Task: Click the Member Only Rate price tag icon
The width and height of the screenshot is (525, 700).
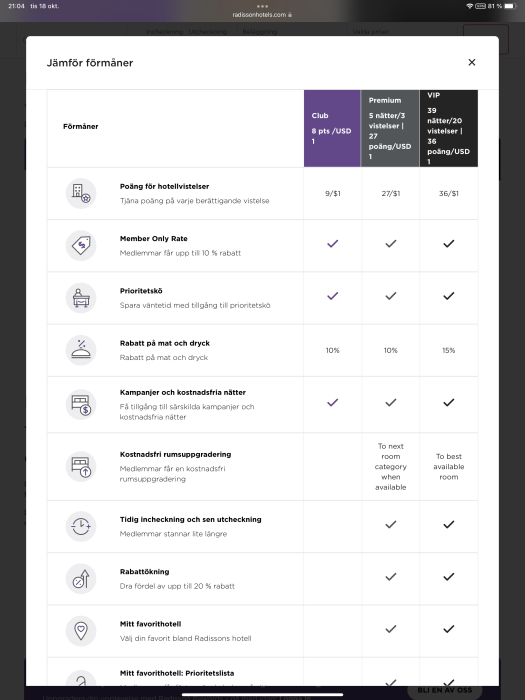Action: (x=81, y=246)
